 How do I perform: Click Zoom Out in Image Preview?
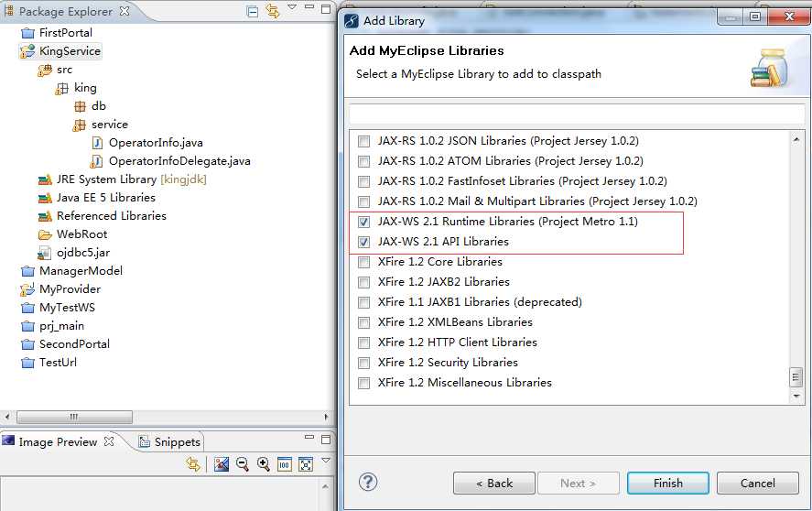(x=242, y=464)
